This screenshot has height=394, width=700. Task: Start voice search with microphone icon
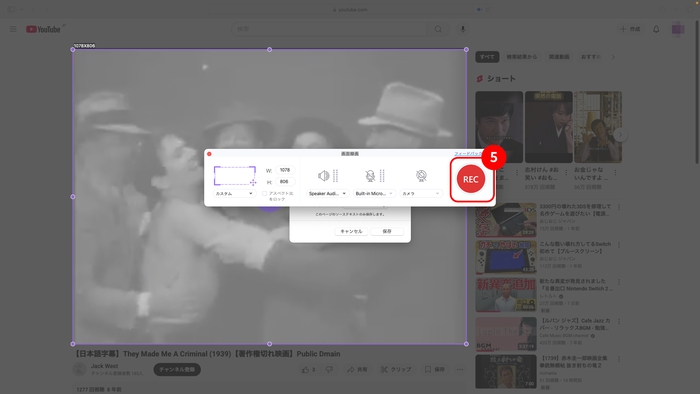pos(463,29)
